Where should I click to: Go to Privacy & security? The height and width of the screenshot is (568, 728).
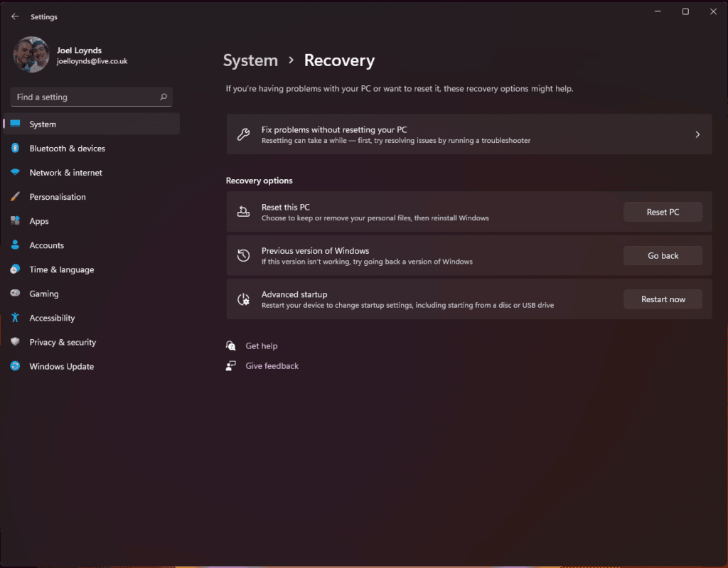92,342
